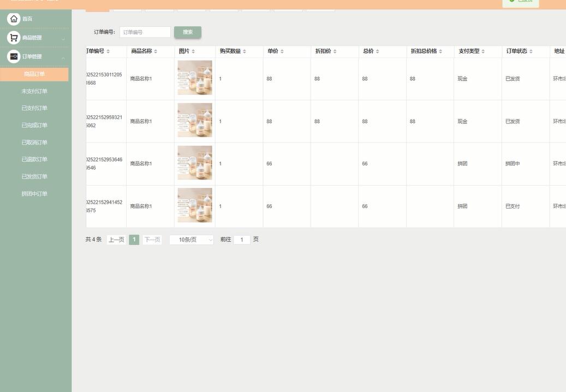The width and height of the screenshot is (566, 392).
Task: Open the thumbnail in the 已支付 order row
Action: click(195, 205)
